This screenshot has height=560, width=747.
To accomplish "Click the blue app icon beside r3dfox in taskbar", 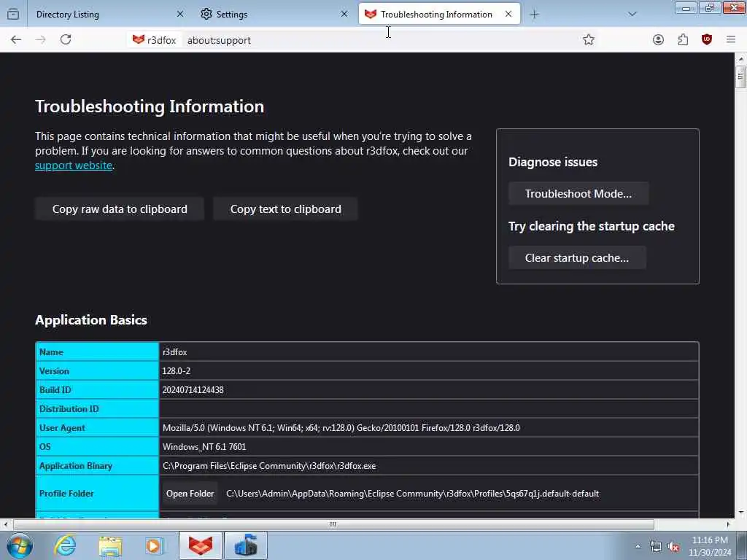I will click(246, 545).
